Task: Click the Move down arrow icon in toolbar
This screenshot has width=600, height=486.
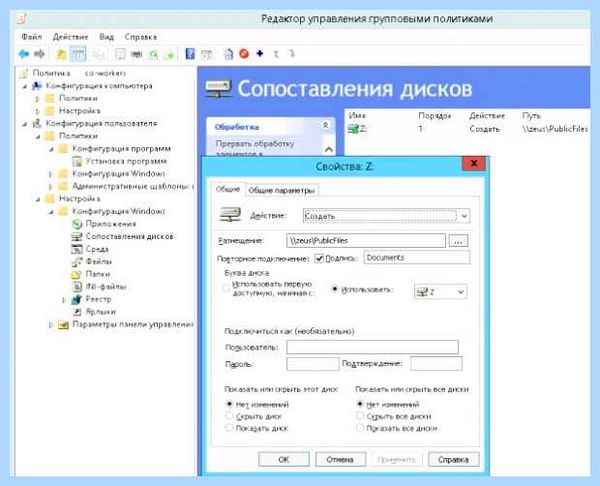Action: [x=292, y=54]
